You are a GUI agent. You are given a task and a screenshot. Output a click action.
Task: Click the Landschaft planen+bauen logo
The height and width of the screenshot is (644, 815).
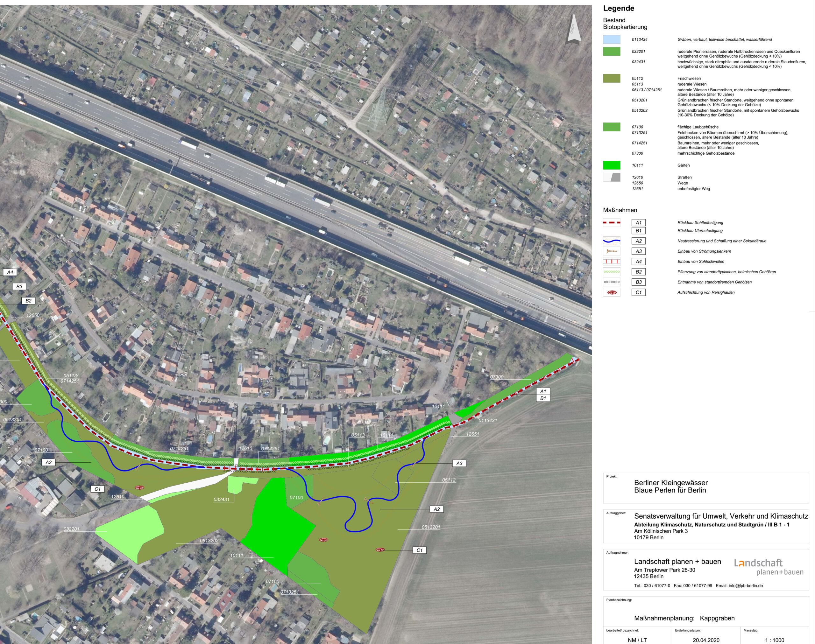pos(769,567)
